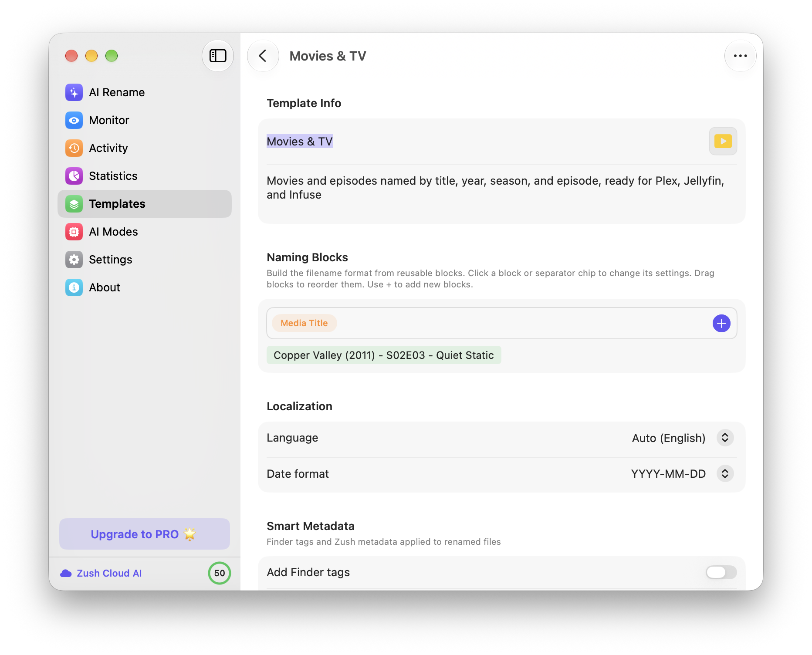Screen dimensions: 812x655
Task: Open the more options ellipsis menu
Action: click(x=741, y=56)
